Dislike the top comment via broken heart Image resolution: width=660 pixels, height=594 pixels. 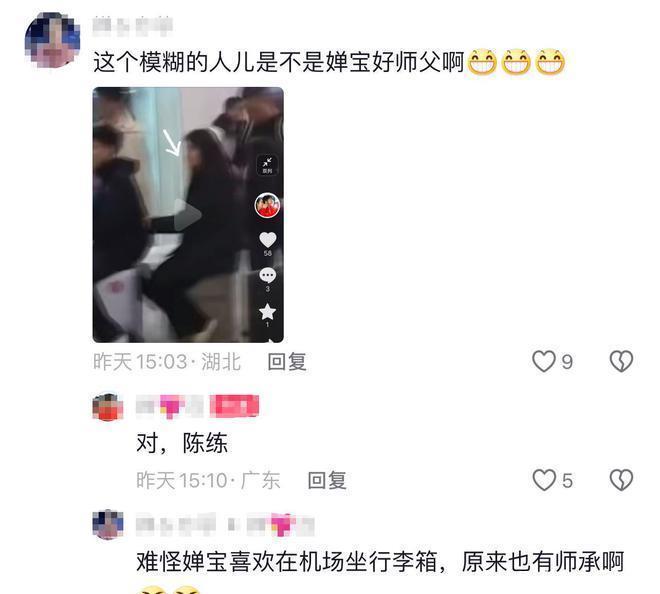[621, 362]
